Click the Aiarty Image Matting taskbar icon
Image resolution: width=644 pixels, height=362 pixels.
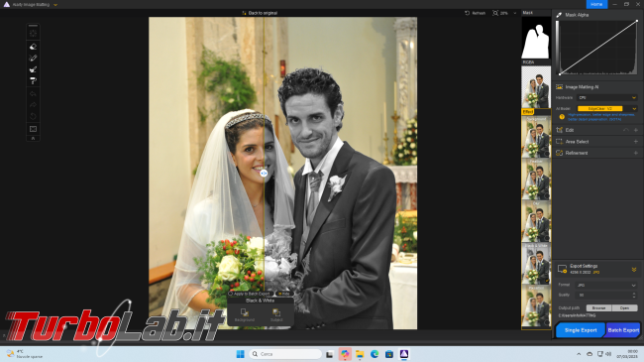pos(404,354)
